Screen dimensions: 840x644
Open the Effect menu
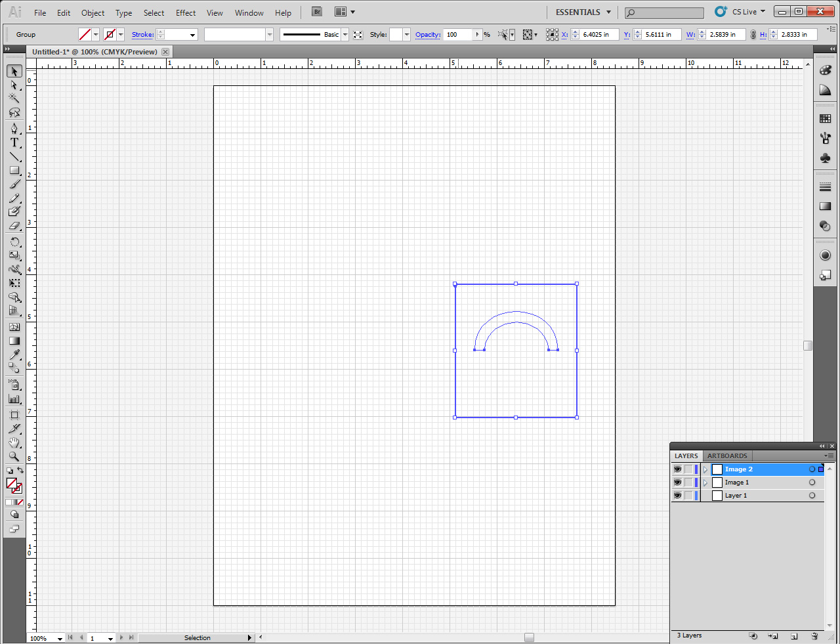[186, 12]
